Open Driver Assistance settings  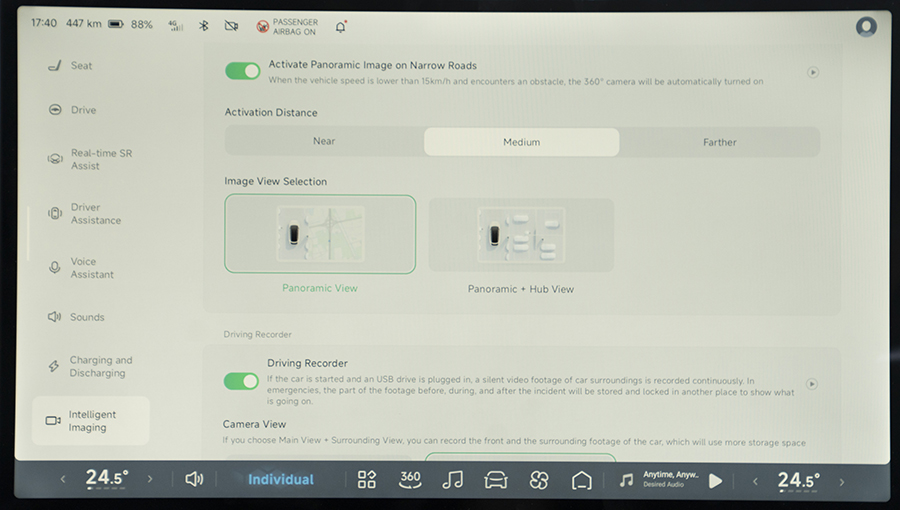95,214
